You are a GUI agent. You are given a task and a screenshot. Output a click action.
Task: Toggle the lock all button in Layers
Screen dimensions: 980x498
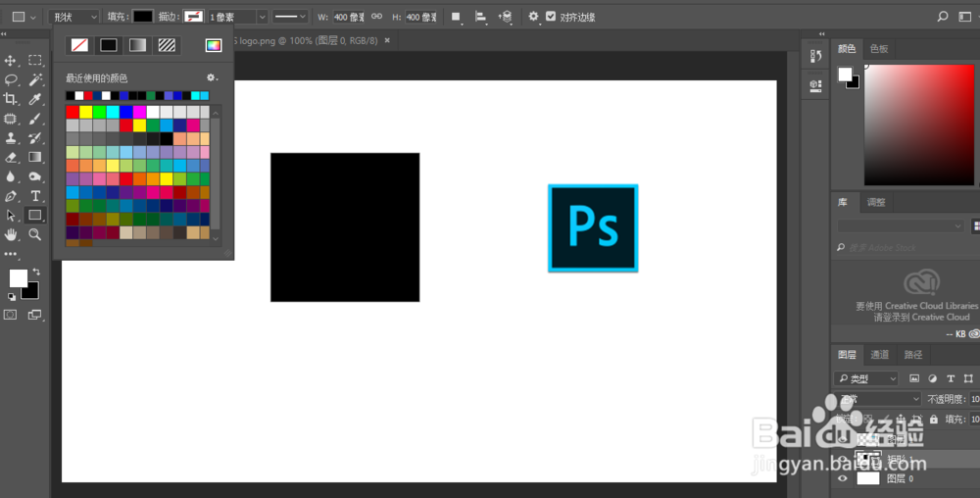tap(934, 419)
